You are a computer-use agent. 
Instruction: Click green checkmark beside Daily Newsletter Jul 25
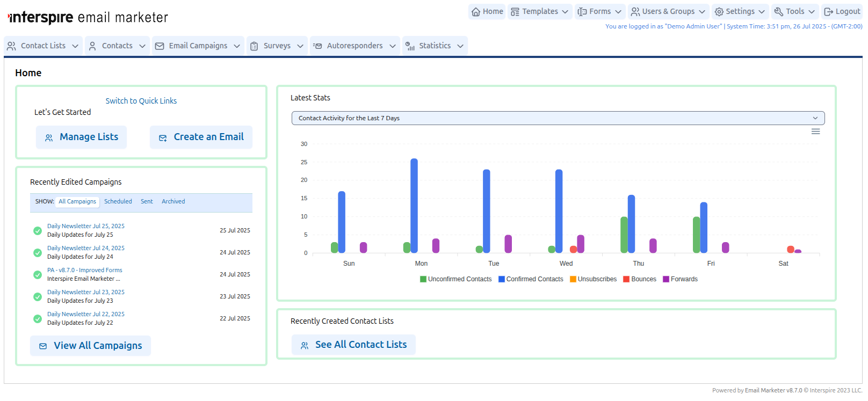pos(38,231)
